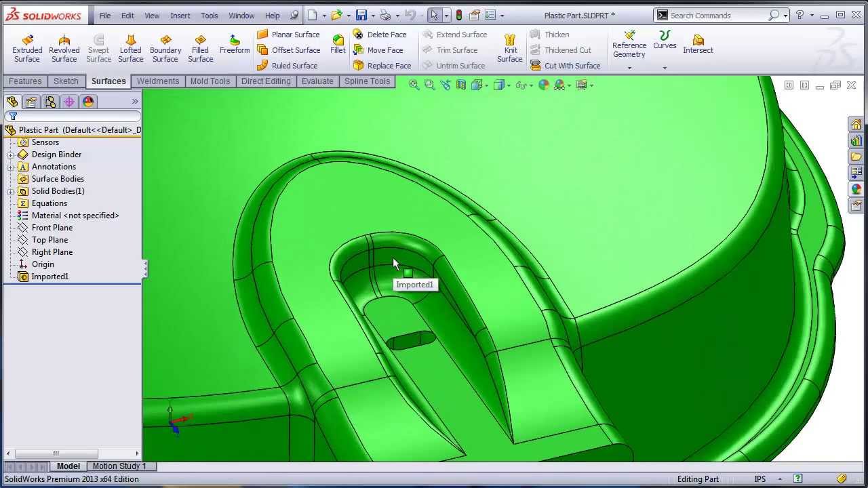
Task: Select the Knit Surface tool
Action: pyautogui.click(x=510, y=49)
